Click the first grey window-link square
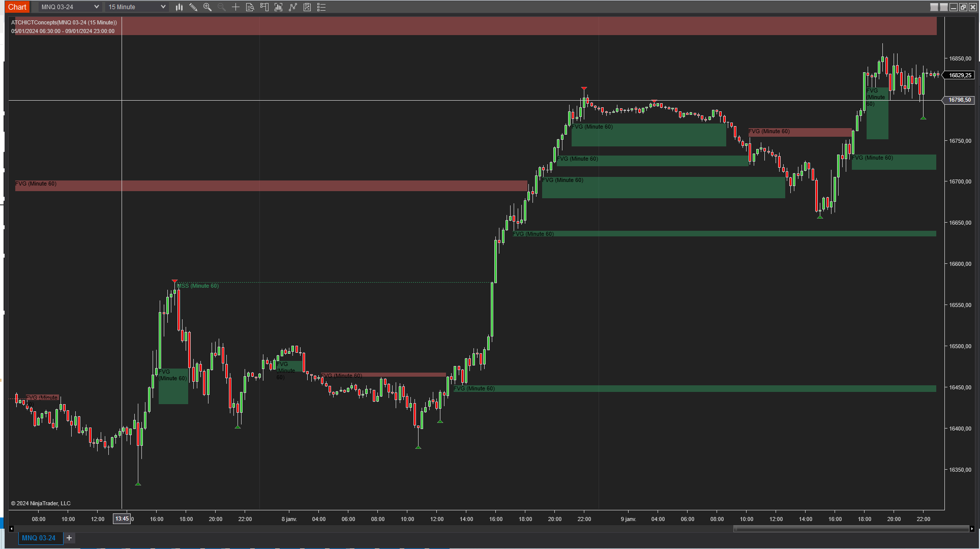 pos(934,7)
